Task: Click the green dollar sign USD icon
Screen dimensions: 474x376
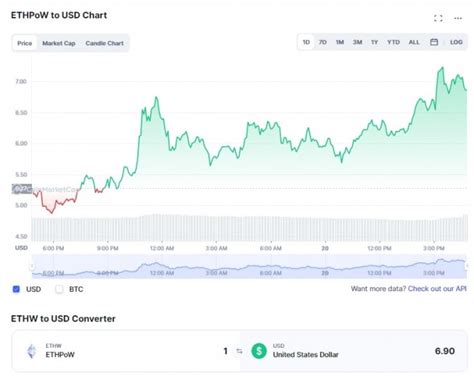Action: (x=259, y=351)
